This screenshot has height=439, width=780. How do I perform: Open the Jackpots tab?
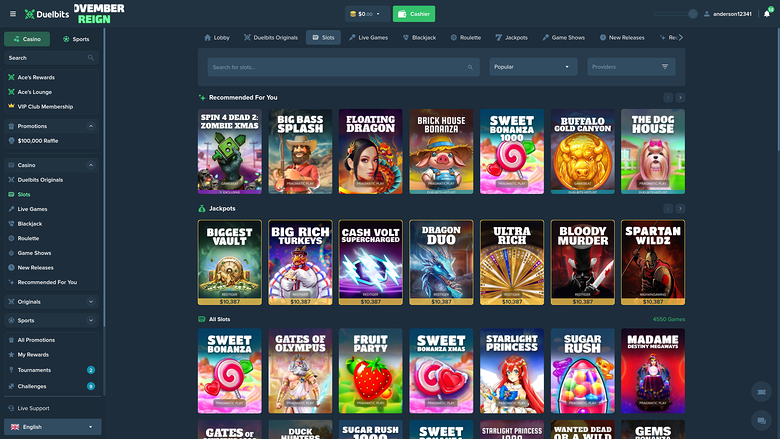coord(511,37)
